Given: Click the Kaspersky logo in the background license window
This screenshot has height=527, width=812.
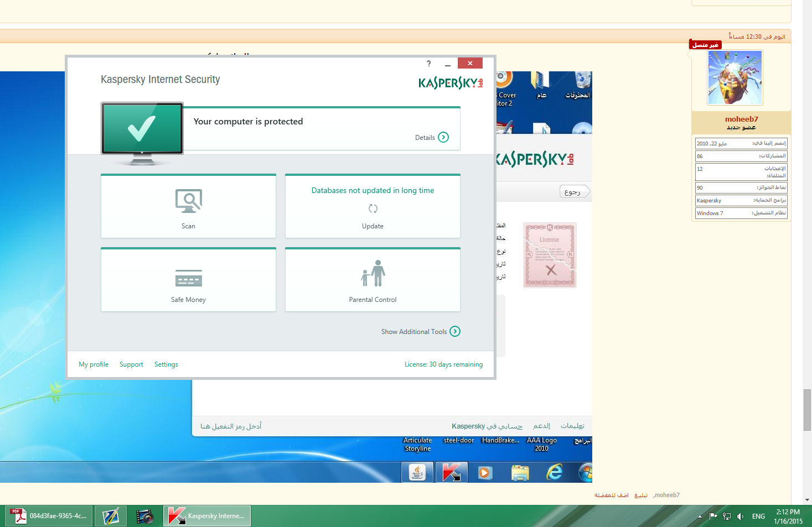Looking at the screenshot, I should 535,159.
